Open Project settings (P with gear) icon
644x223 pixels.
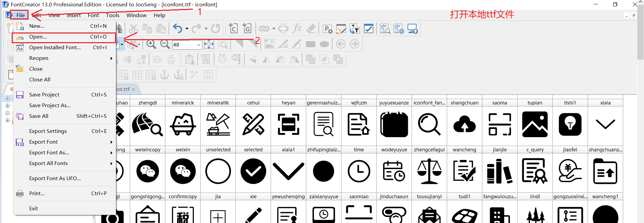point(328,29)
